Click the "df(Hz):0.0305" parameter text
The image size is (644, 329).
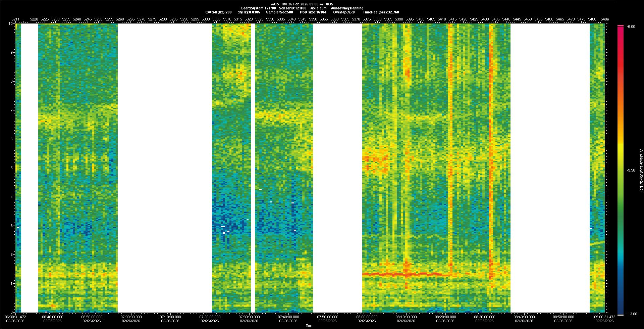[249, 12]
